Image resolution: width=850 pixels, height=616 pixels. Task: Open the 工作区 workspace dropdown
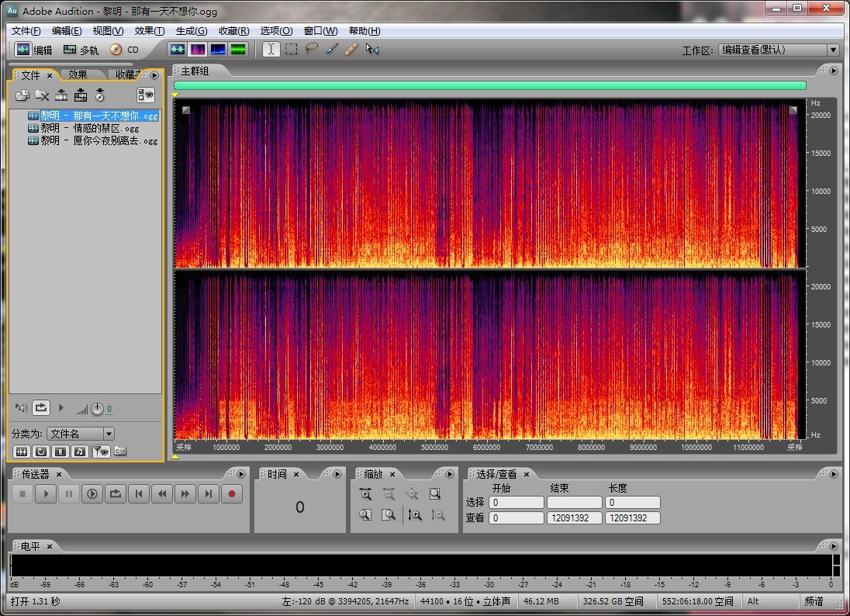(x=779, y=50)
